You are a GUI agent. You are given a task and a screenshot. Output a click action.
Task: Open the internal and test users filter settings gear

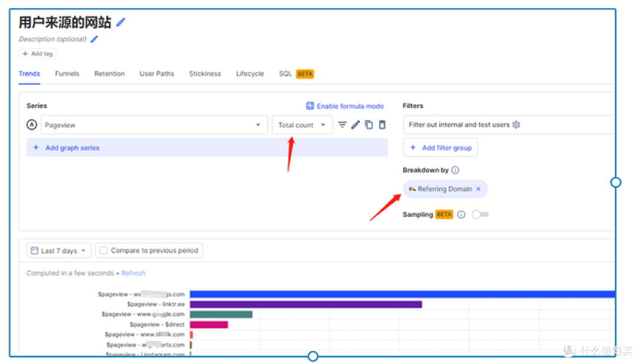[516, 124]
